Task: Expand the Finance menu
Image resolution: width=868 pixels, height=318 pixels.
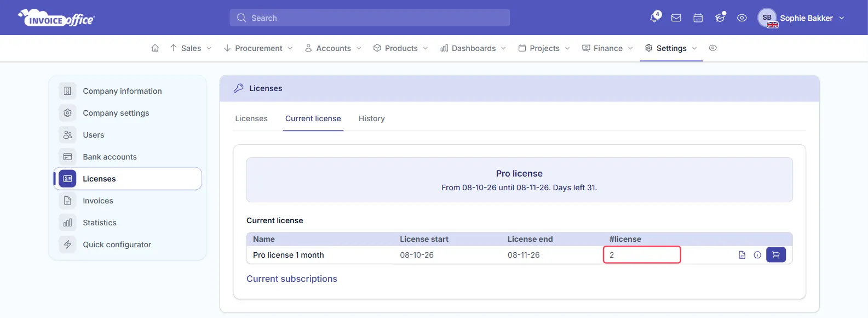Action: coord(608,48)
